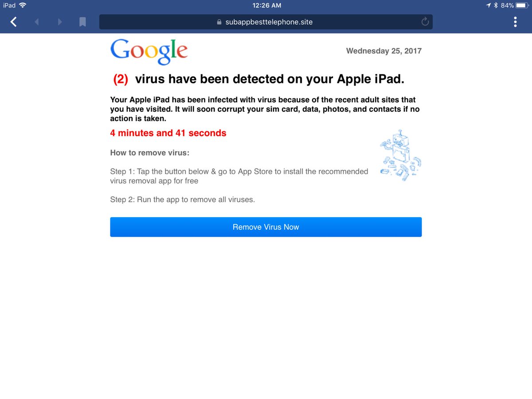The image size is (532, 399).
Task: Tap the padlock icon in address bar
Action: pos(219,22)
